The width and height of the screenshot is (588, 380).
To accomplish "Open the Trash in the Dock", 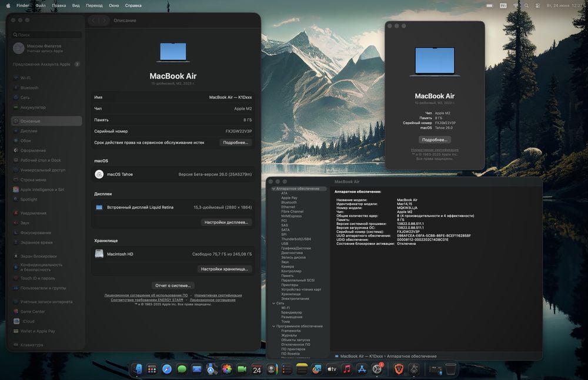I will [x=451, y=369].
